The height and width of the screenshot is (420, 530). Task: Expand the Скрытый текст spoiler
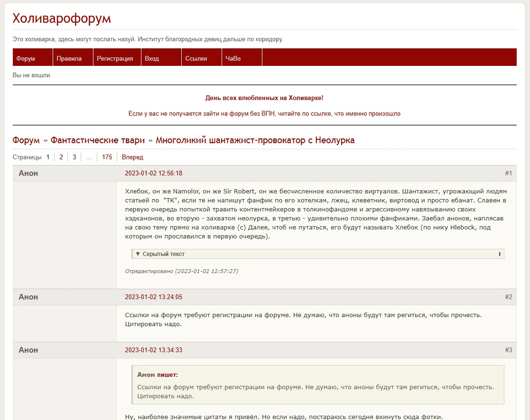[x=164, y=254]
